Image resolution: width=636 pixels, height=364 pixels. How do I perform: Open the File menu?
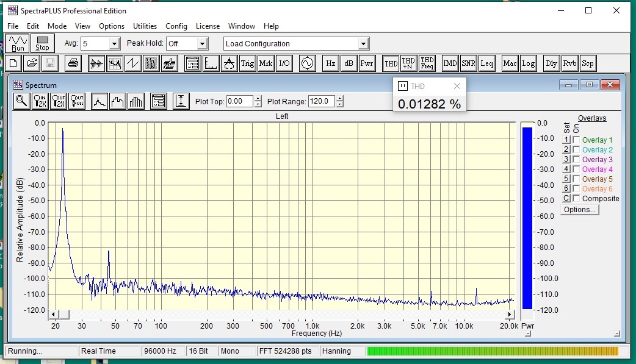(x=13, y=26)
